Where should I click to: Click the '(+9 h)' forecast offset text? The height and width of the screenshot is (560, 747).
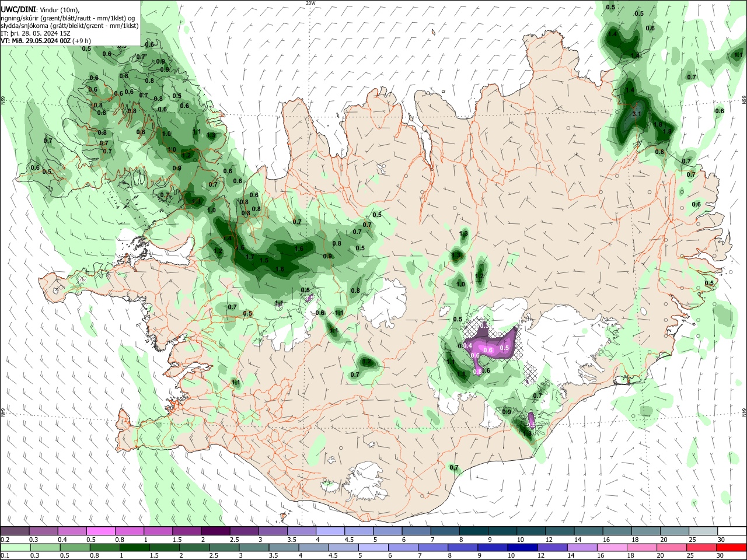82,41
